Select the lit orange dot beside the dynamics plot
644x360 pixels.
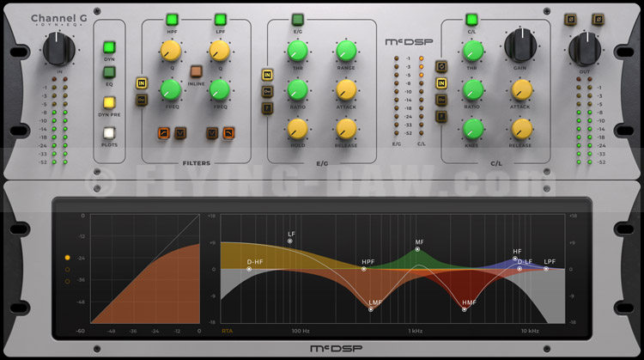click(67, 258)
